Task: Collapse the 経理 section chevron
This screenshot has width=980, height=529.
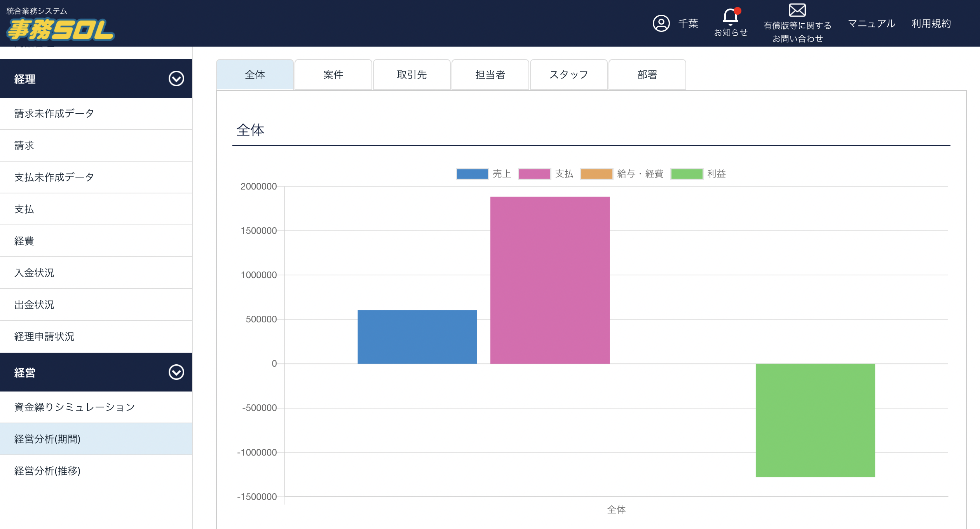Action: pos(176,79)
